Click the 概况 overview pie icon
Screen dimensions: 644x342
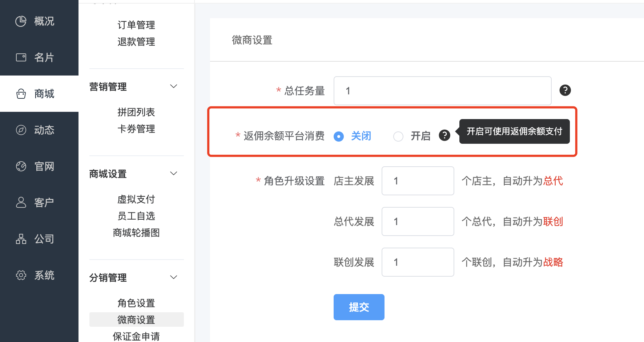click(x=21, y=21)
